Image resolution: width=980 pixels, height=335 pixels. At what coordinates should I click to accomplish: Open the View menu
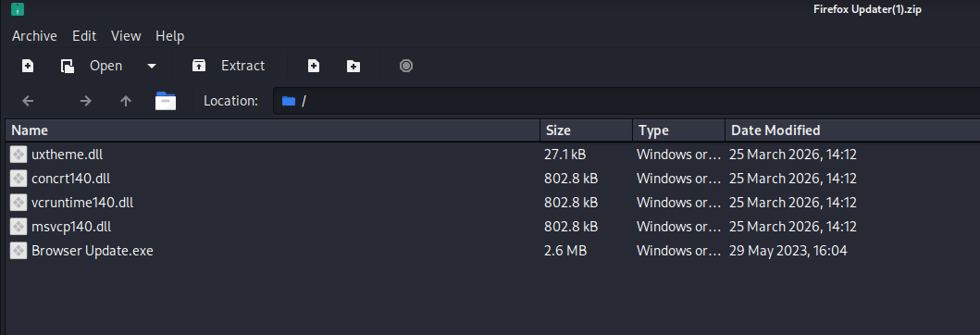point(126,36)
